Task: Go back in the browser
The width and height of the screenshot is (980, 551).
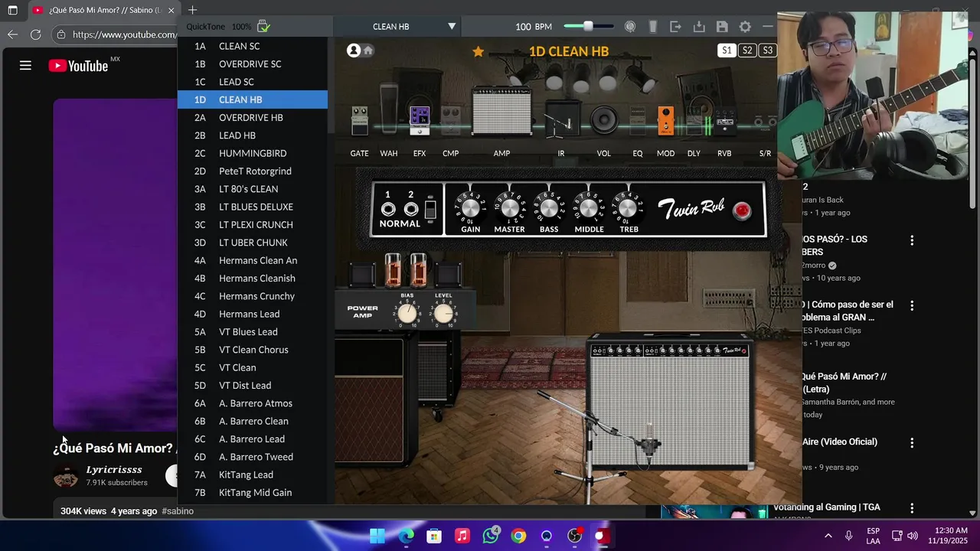Action: click(12, 34)
